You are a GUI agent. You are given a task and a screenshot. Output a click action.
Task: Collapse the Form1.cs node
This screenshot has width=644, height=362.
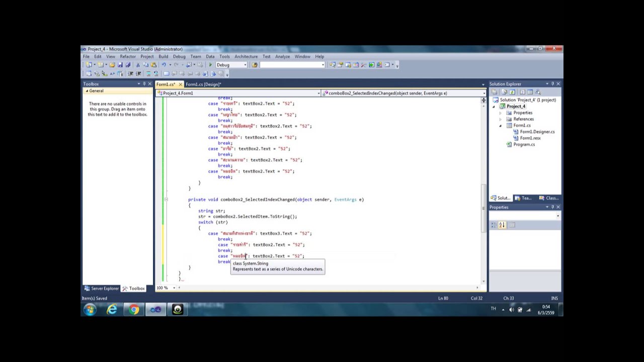click(x=500, y=126)
